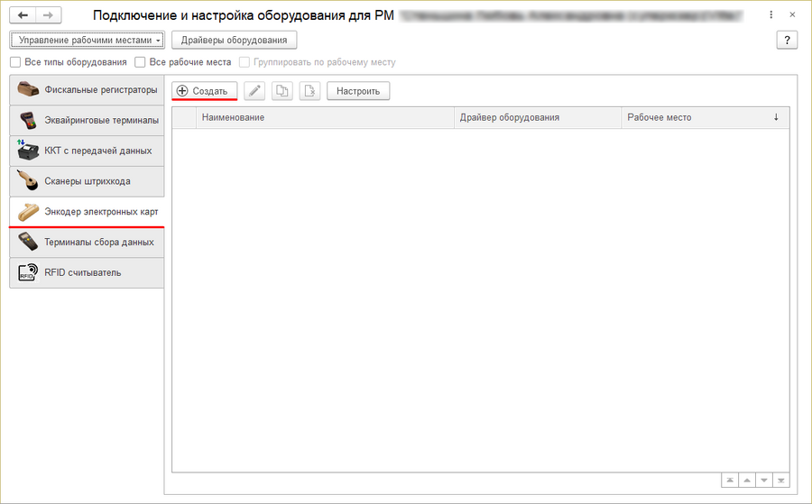Click Создать to add new equipment
Screen dimensions: 812x504
pyautogui.click(x=205, y=91)
